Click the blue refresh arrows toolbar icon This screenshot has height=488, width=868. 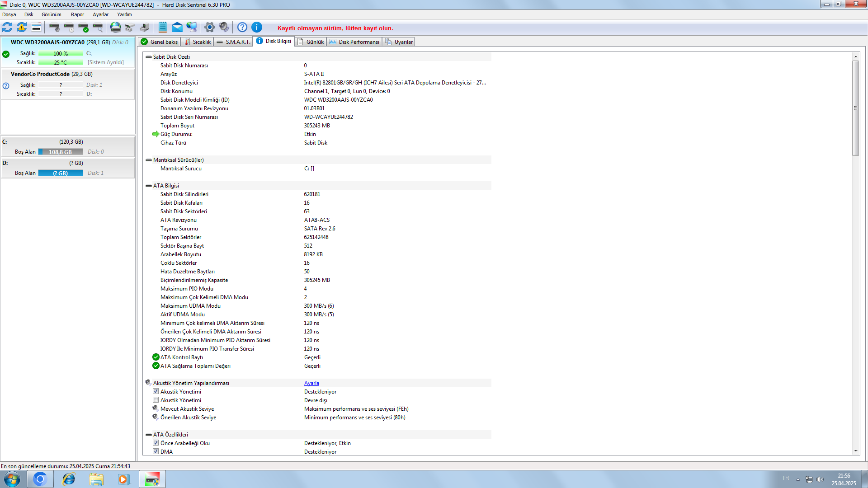point(7,28)
